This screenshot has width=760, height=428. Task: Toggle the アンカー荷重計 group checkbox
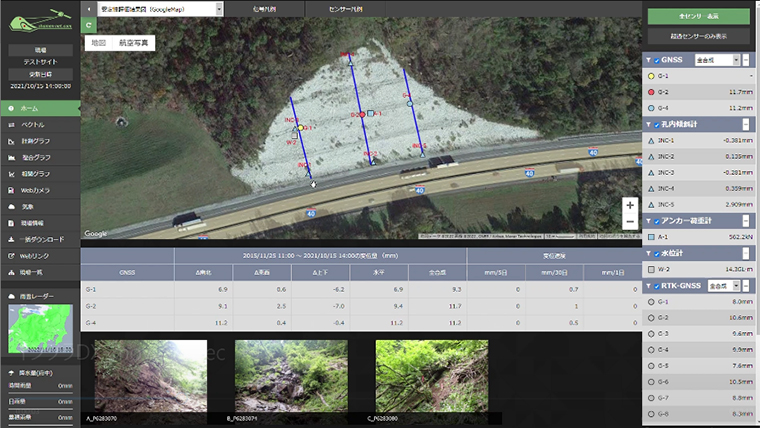click(x=657, y=222)
